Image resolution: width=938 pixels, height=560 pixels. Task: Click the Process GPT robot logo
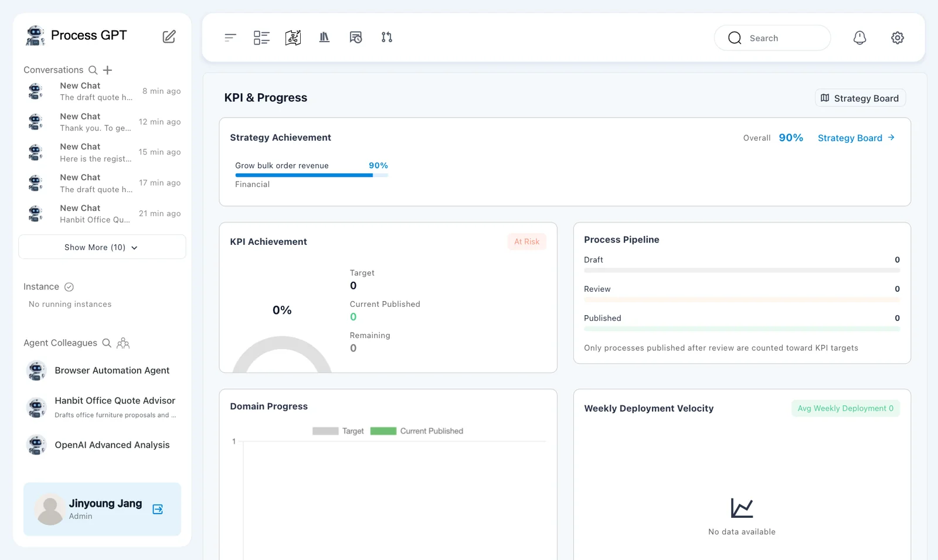click(35, 35)
